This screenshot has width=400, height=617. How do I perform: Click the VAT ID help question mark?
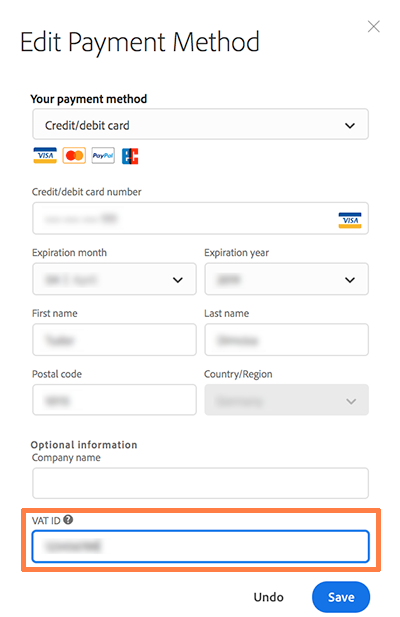68,520
